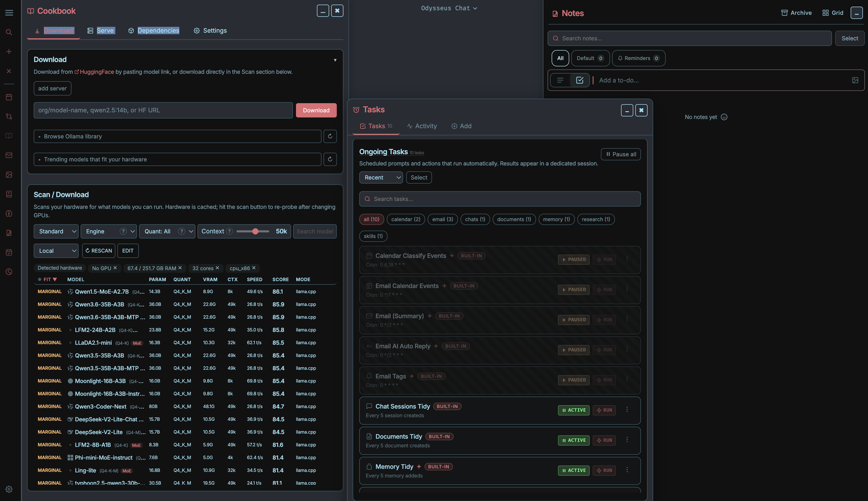Open the Settings tab in Cookbook
868x501 pixels.
tap(210, 31)
